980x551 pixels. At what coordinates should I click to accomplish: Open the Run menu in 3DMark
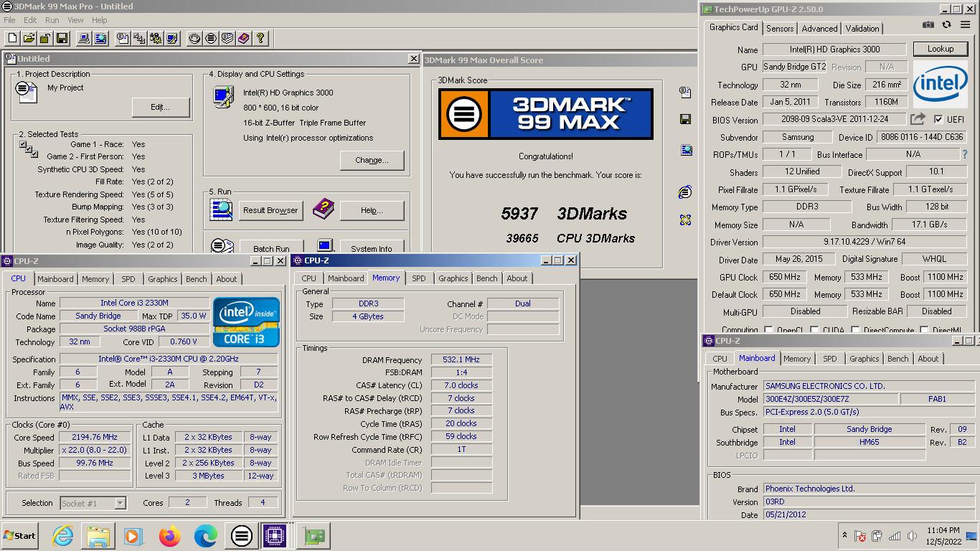(x=52, y=20)
